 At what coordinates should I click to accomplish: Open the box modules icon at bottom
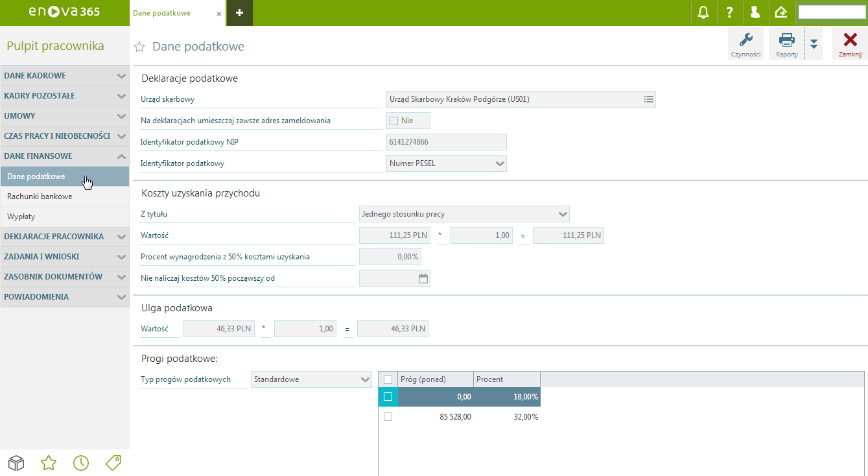16,462
